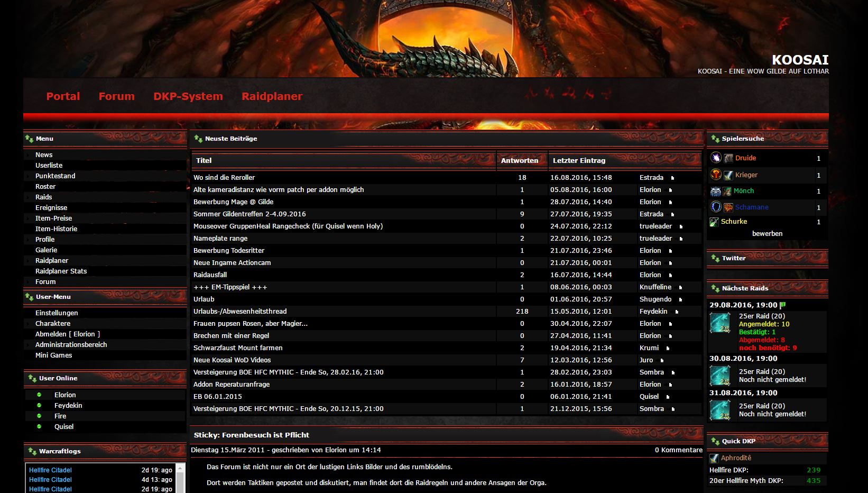The image size is (868, 493).
Task: Click the class icon next to Aphroditê
Action: [x=714, y=458]
